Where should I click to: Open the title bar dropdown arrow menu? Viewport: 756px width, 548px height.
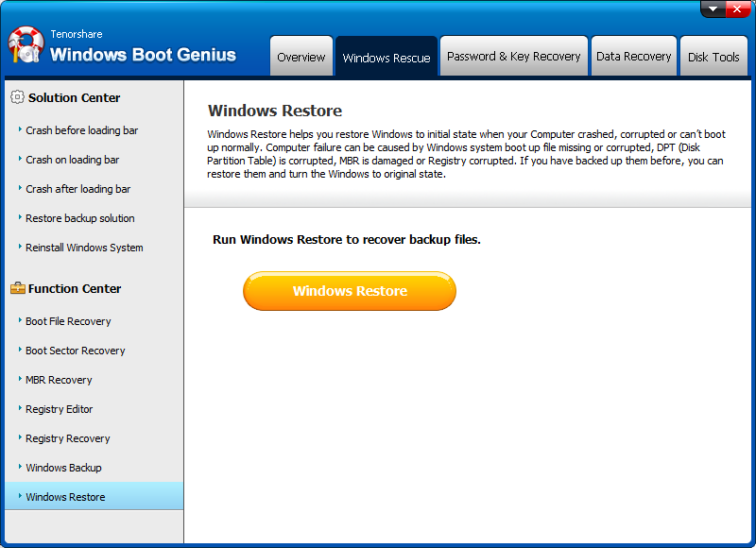tap(713, 9)
